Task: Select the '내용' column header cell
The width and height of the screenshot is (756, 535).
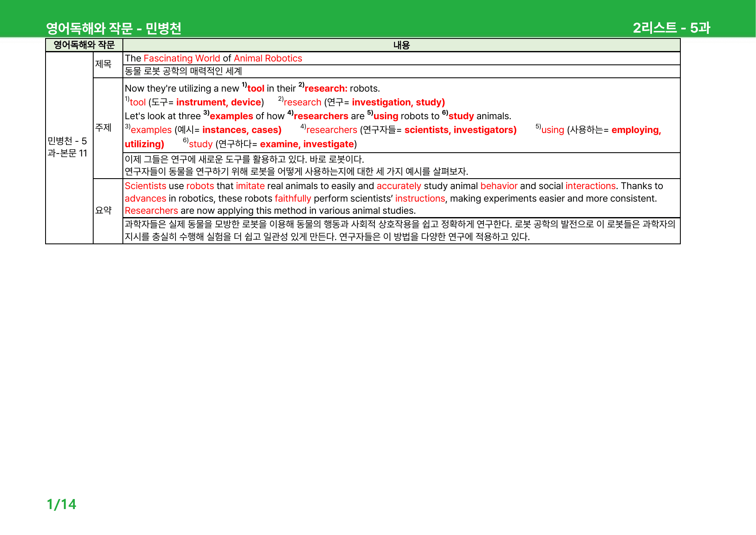Action: click(x=402, y=45)
